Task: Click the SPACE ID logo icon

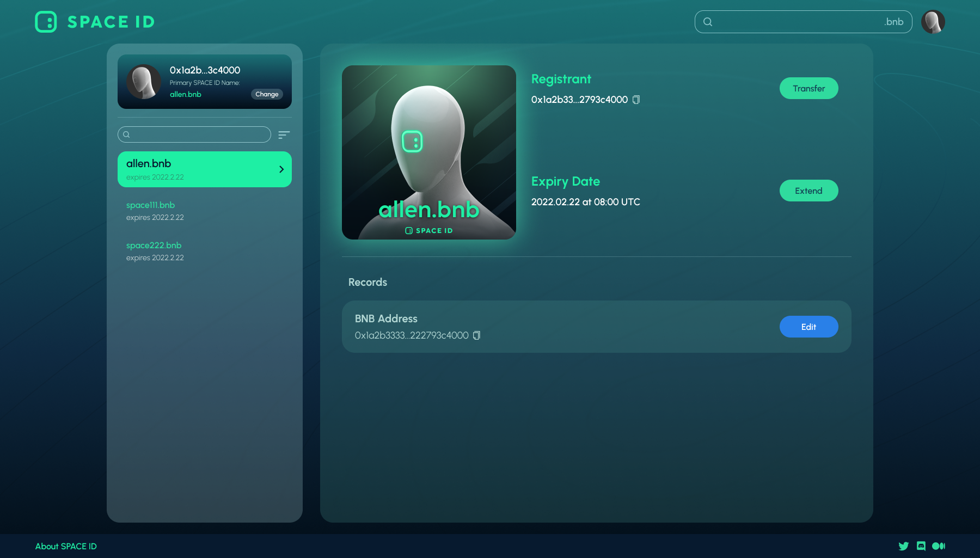Action: 46,22
